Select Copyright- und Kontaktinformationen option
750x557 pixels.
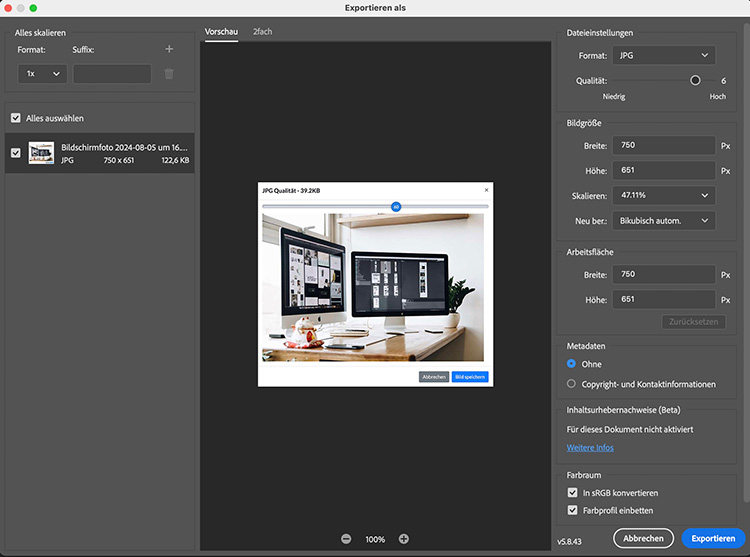[571, 384]
